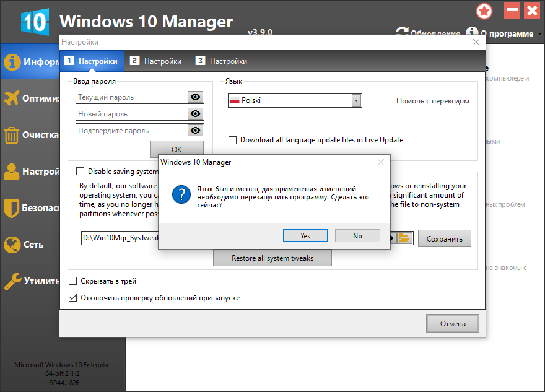Open the Оптимизация airplane icon in the sidebar
This screenshot has height=392, width=545.
coord(12,98)
